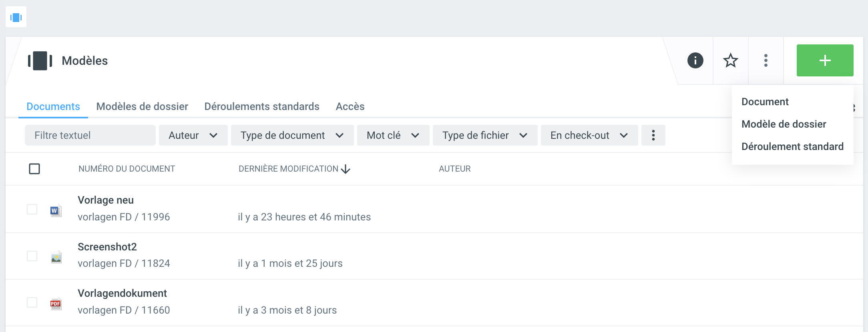Viewport: 868px width, 332px height.
Task: Click into the Filtre textuel field
Action: (90, 135)
